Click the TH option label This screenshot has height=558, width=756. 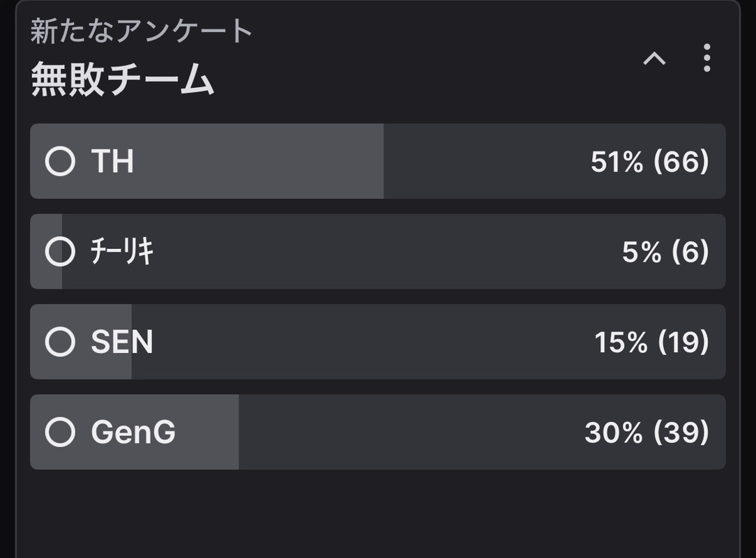pos(112,161)
